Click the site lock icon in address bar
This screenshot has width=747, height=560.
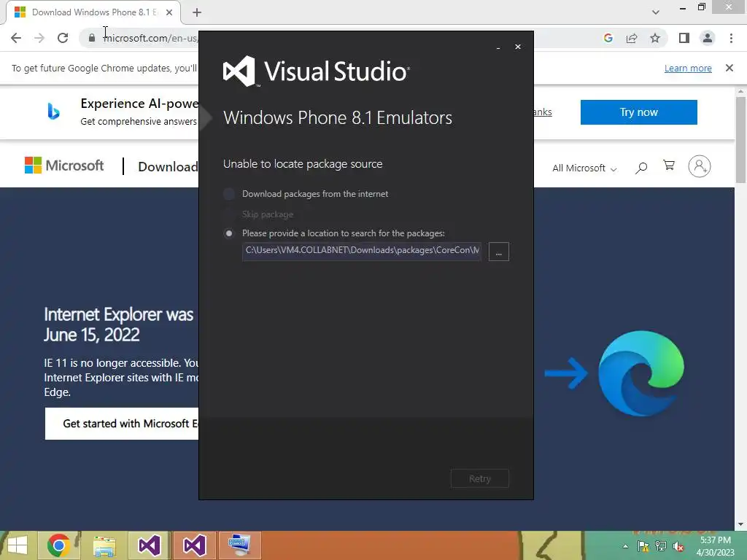(x=92, y=38)
